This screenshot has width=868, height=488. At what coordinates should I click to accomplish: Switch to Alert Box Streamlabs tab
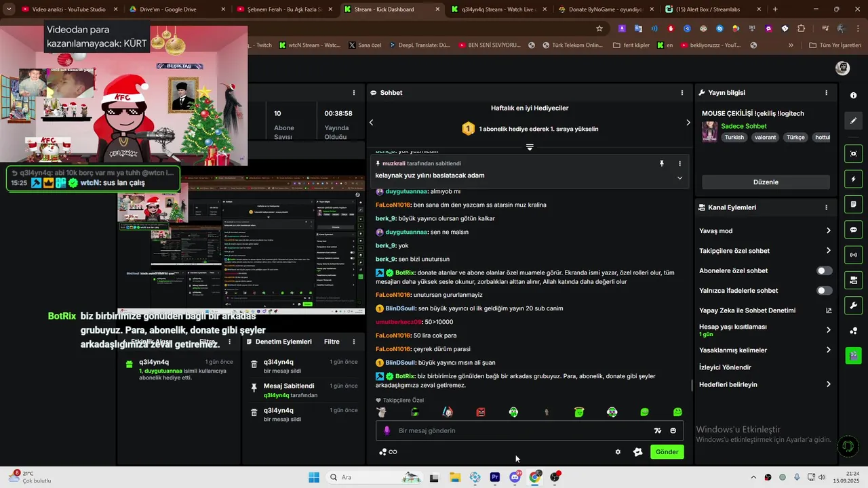pyautogui.click(x=713, y=9)
